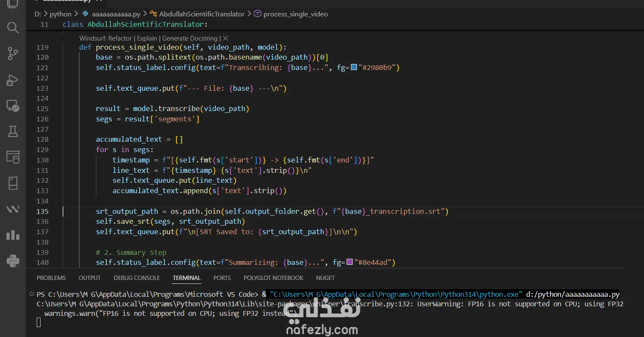Click line number 135 in the gutter
Screen dimensions: 644x337
coord(42,211)
